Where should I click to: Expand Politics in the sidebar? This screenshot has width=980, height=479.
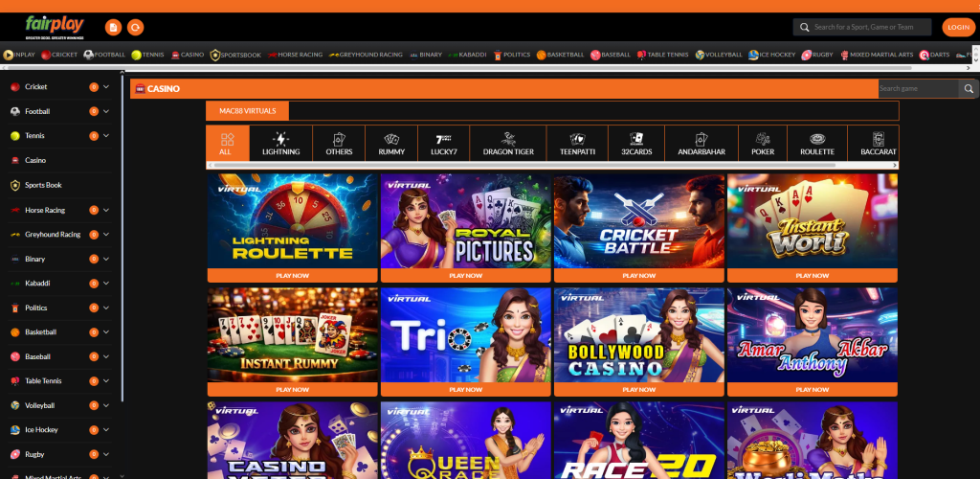[106, 308]
